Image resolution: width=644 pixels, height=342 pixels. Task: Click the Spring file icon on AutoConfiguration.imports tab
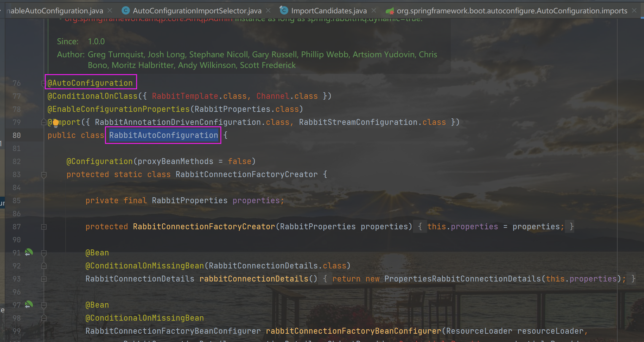coord(389,11)
